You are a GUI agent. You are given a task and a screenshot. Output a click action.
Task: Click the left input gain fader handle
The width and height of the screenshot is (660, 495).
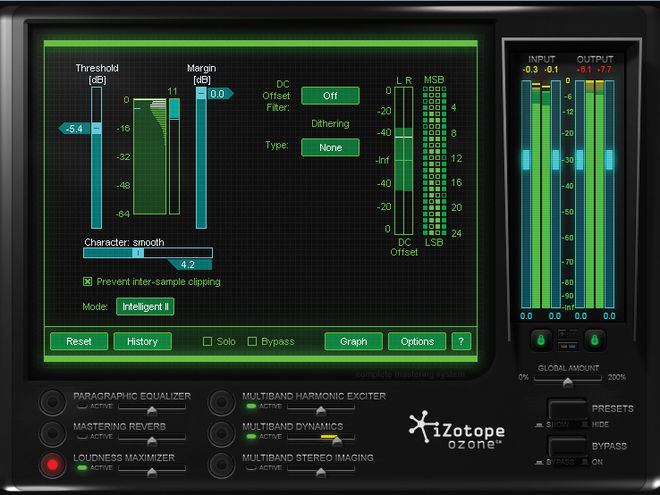[526, 160]
